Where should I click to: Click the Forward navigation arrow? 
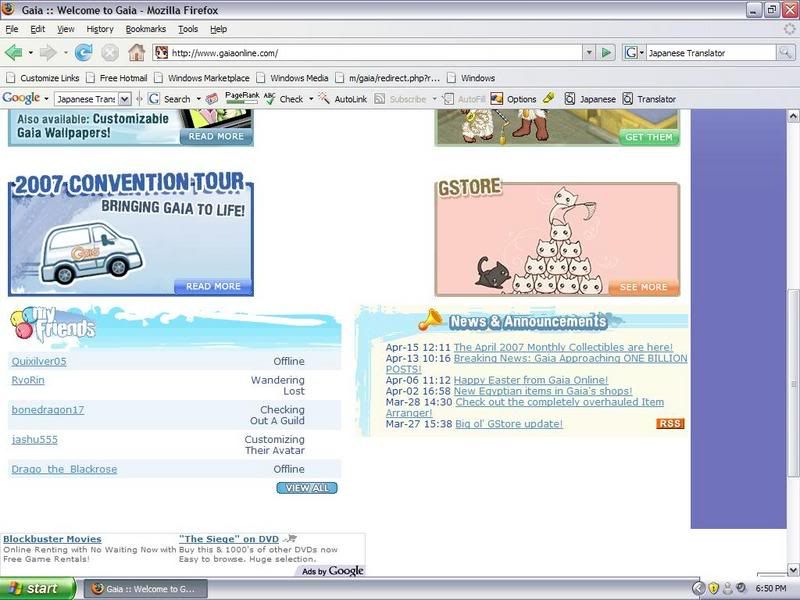pos(48,53)
